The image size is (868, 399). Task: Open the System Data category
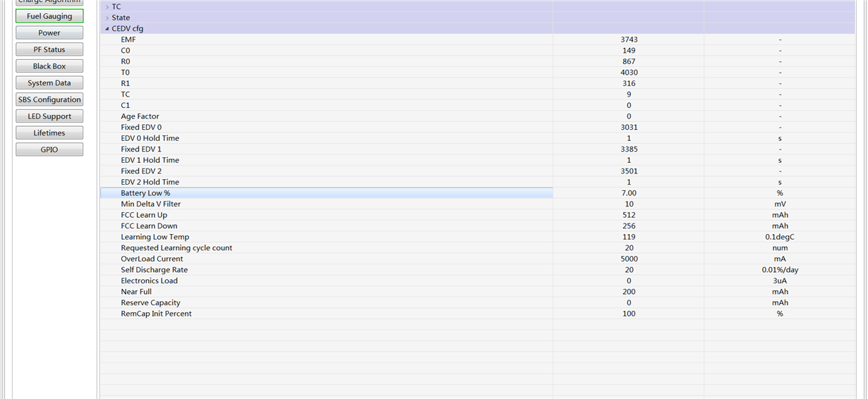coord(49,83)
